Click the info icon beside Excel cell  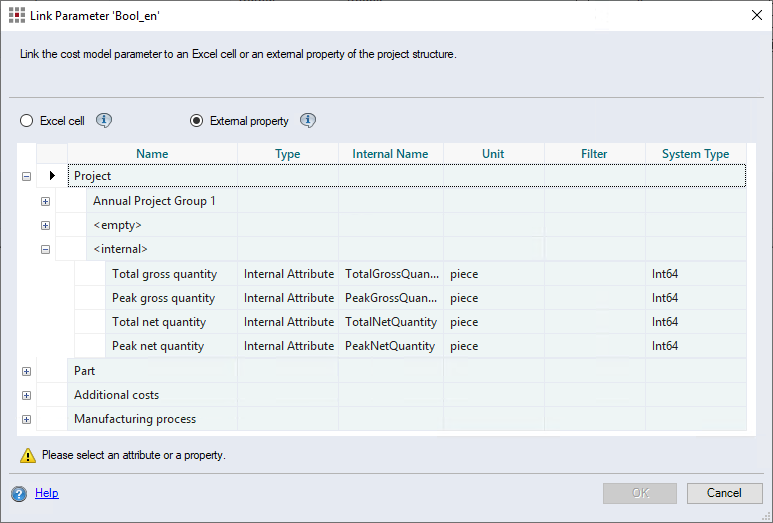(104, 120)
